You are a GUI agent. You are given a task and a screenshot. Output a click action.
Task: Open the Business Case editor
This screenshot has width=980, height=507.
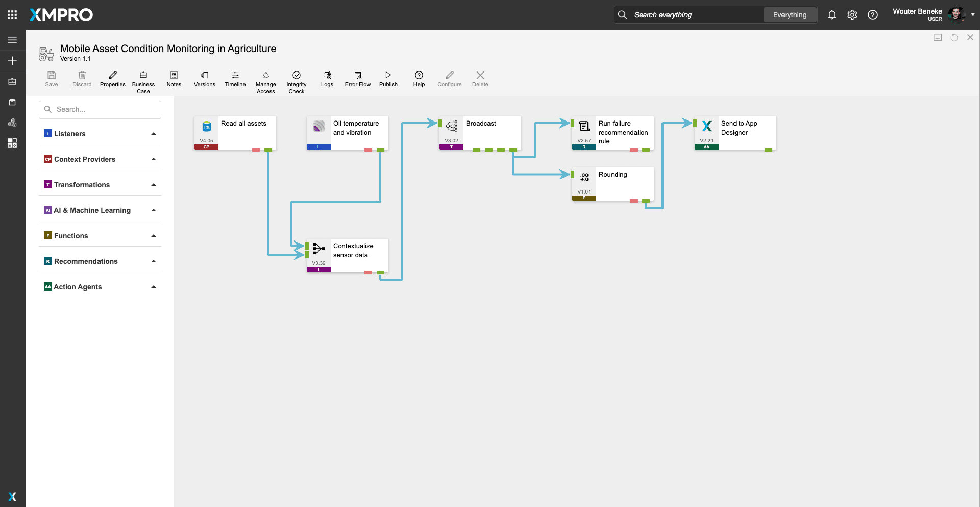tap(143, 76)
